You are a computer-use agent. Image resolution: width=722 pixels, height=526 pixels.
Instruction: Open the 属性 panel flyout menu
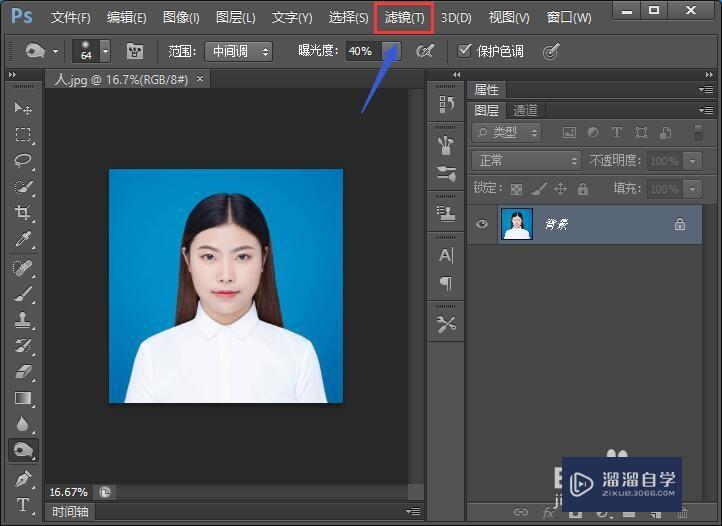click(706, 89)
